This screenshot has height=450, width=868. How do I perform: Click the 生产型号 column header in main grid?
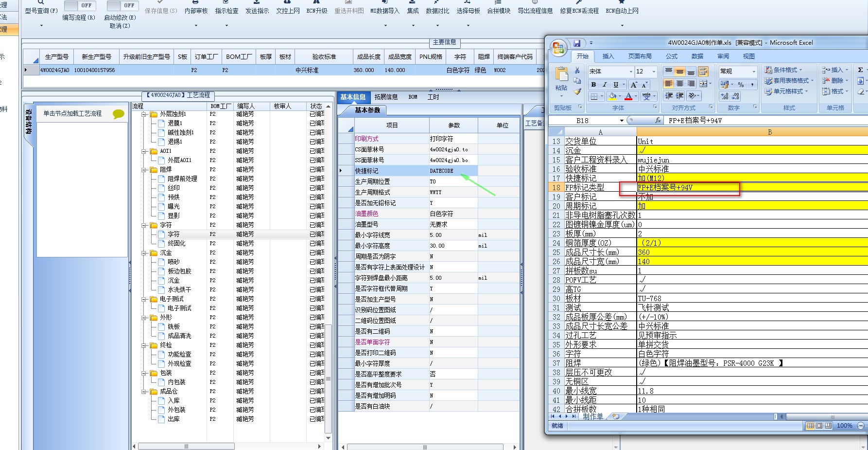tap(57, 57)
